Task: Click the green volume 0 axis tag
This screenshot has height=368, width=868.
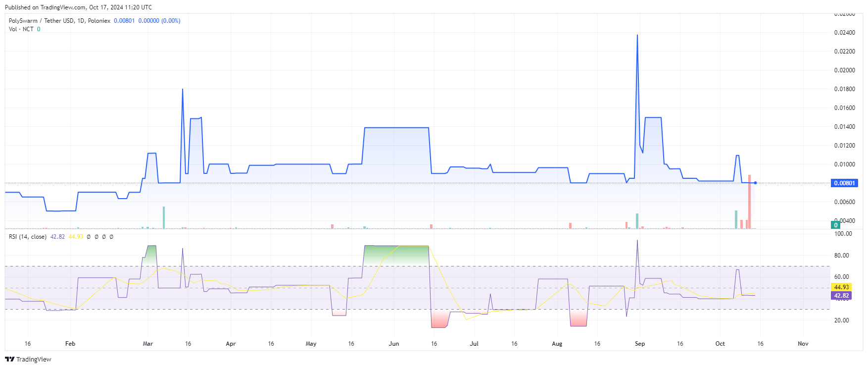Action: pos(836,225)
